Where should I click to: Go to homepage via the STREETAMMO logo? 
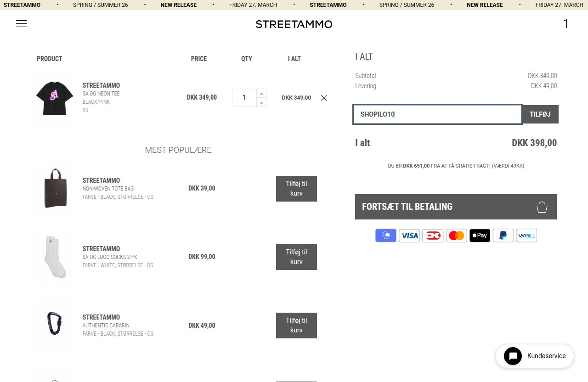click(x=294, y=24)
